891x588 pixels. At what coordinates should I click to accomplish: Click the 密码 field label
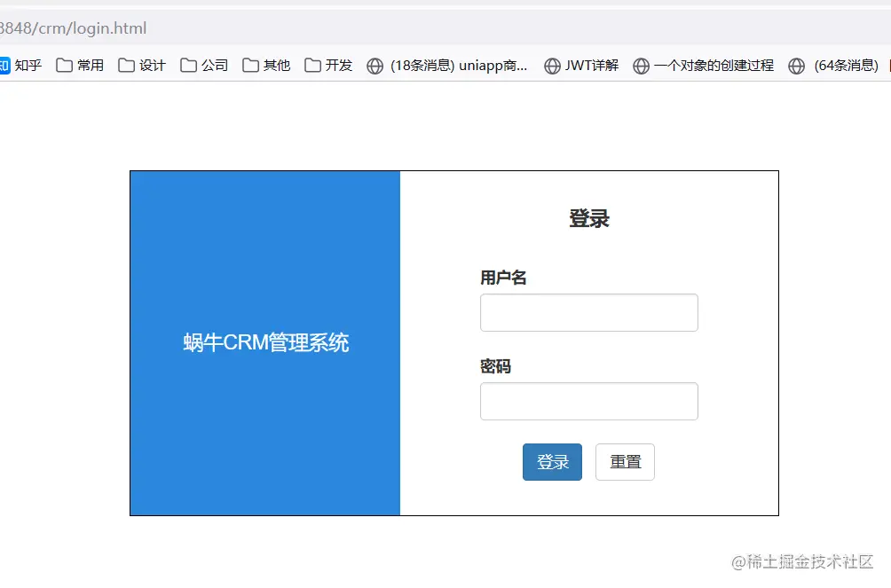point(494,365)
